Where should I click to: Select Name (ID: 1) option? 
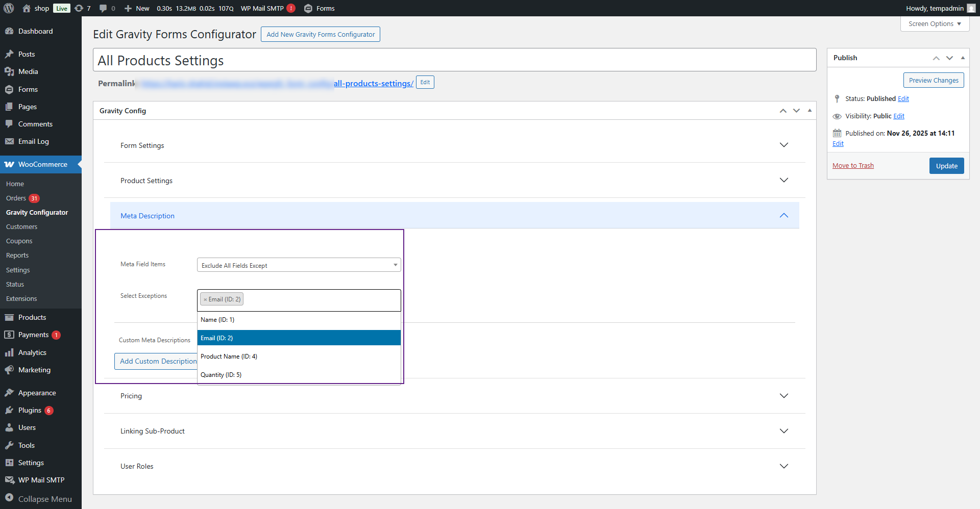pos(299,320)
